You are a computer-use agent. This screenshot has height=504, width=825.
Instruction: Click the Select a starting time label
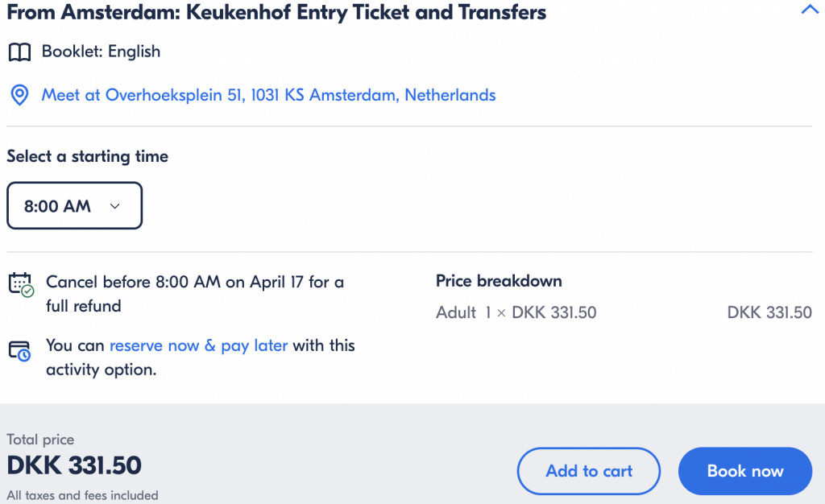[87, 156]
